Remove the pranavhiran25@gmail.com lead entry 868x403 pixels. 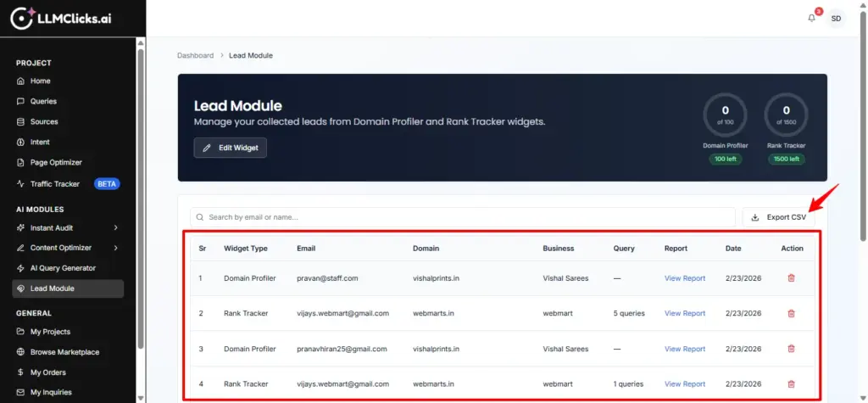tap(791, 349)
